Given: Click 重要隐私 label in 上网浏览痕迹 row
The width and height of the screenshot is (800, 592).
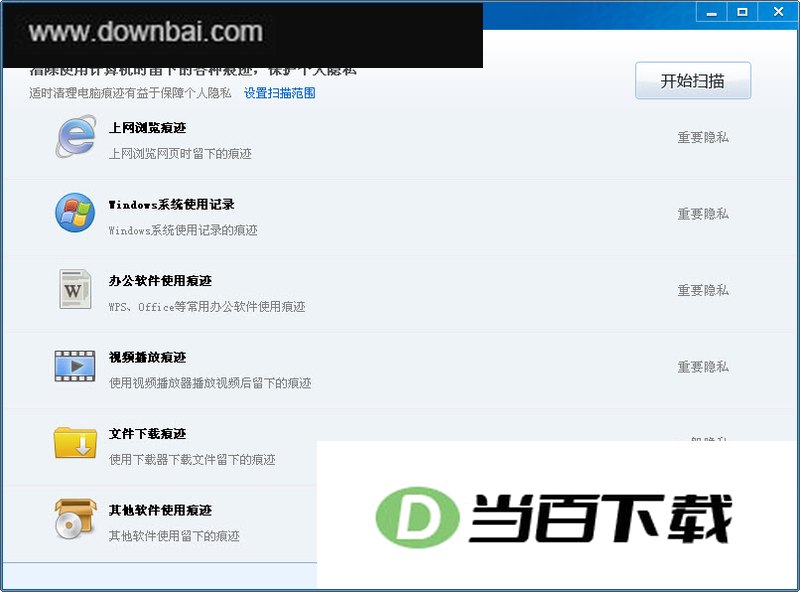Looking at the screenshot, I should pyautogui.click(x=703, y=137).
